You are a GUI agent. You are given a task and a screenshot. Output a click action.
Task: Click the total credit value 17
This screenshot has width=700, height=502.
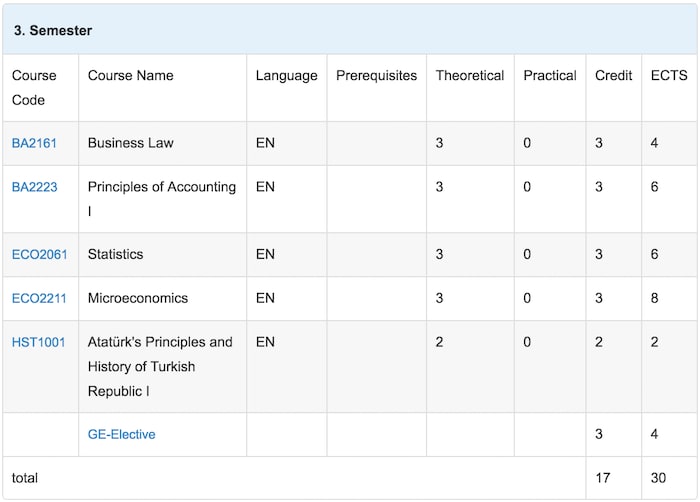603,478
